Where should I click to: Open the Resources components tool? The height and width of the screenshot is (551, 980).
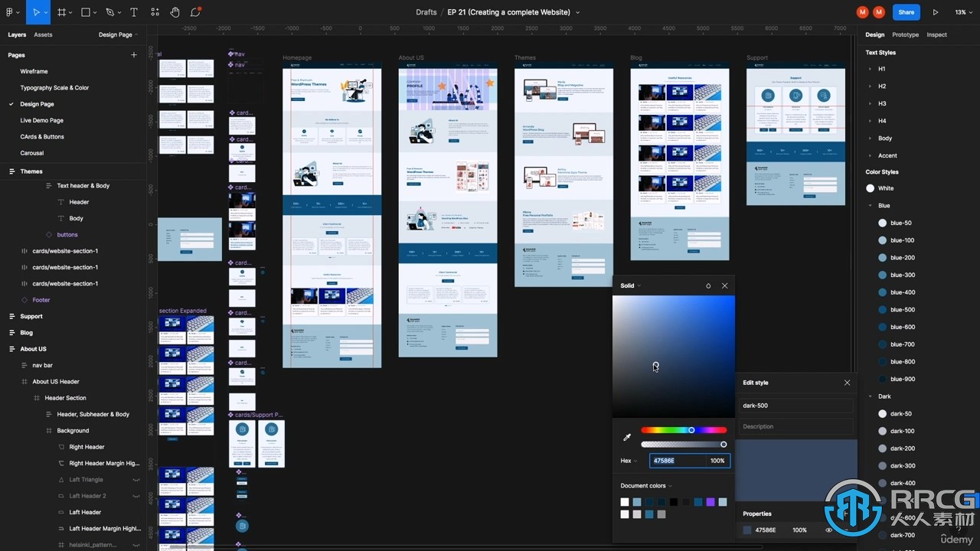click(155, 12)
